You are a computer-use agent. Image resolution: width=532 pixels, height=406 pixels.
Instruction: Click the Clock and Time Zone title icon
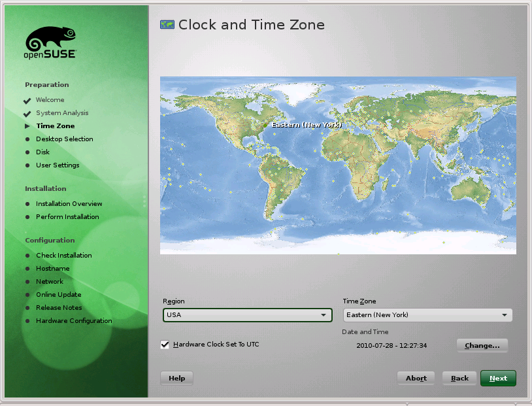[x=167, y=25]
